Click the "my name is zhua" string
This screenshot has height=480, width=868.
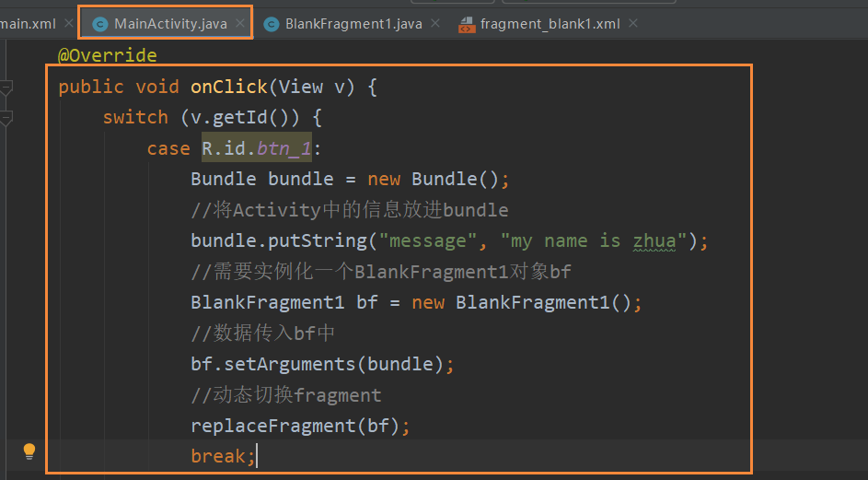[x=594, y=241]
